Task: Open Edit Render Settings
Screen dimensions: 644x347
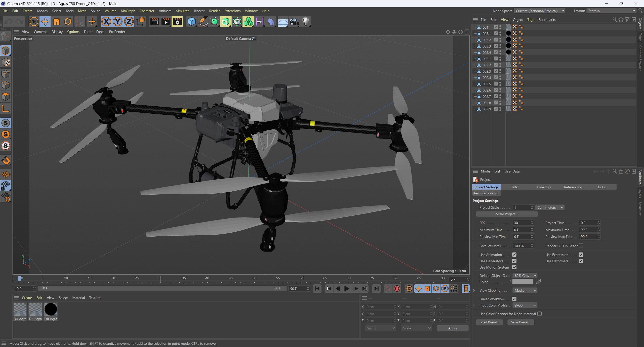Action: 177,22
